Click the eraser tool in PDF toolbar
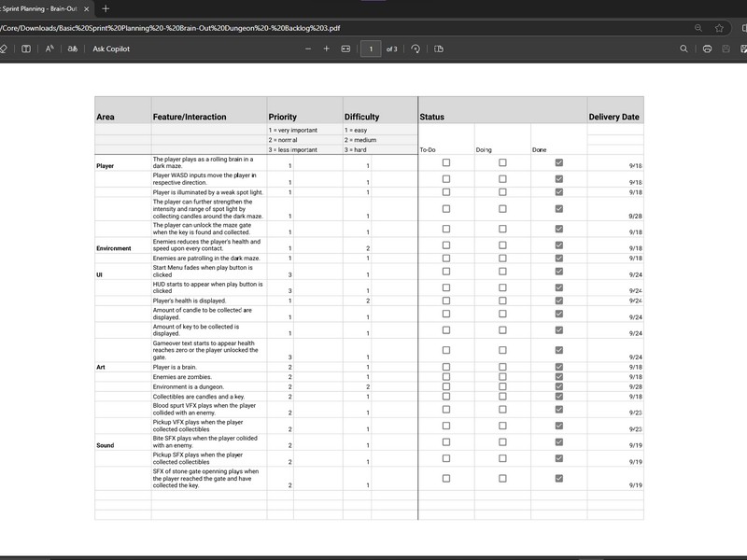747x560 pixels. (4, 49)
